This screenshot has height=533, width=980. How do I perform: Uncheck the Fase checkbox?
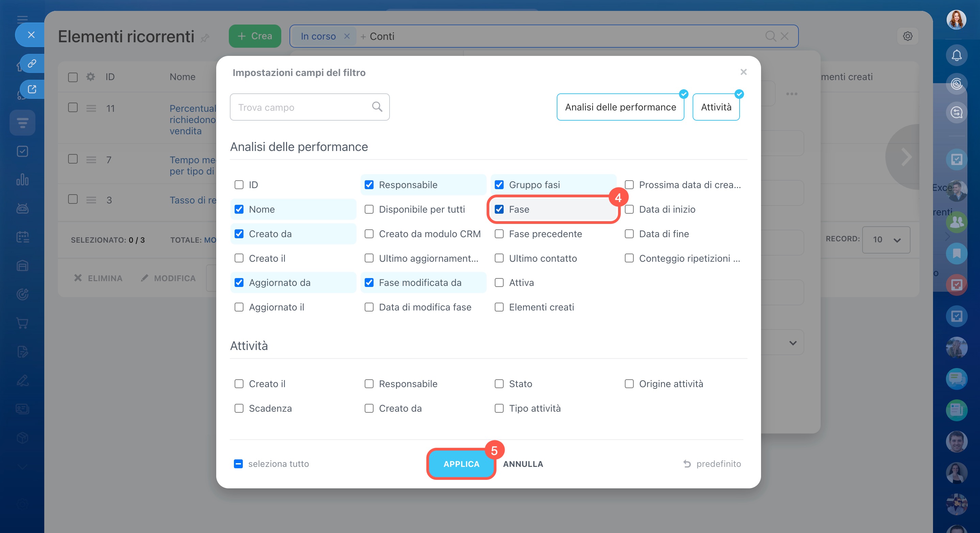[x=499, y=209]
